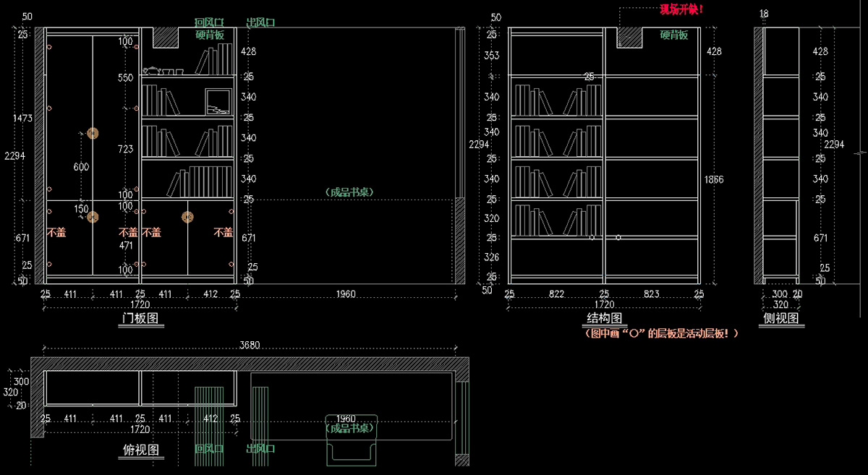Select the 3680 overall width dimension
Image resolution: width=868 pixels, height=475 pixels.
click(250, 346)
